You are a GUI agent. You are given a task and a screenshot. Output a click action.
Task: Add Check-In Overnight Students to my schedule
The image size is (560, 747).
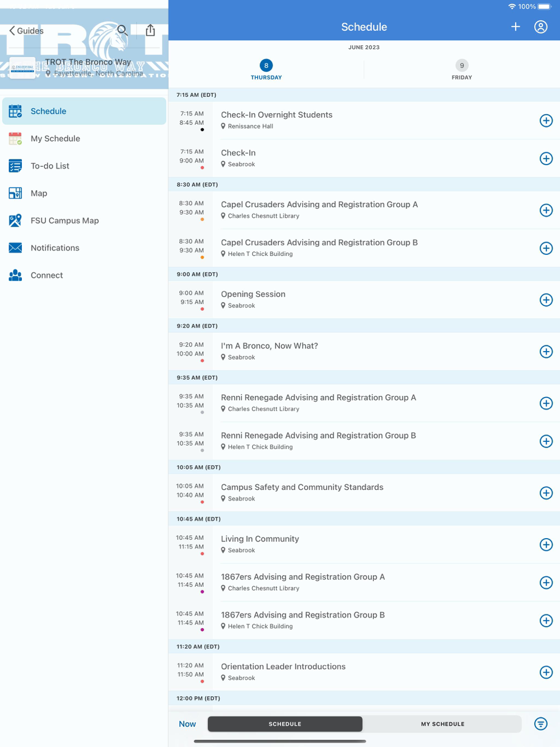tap(546, 120)
